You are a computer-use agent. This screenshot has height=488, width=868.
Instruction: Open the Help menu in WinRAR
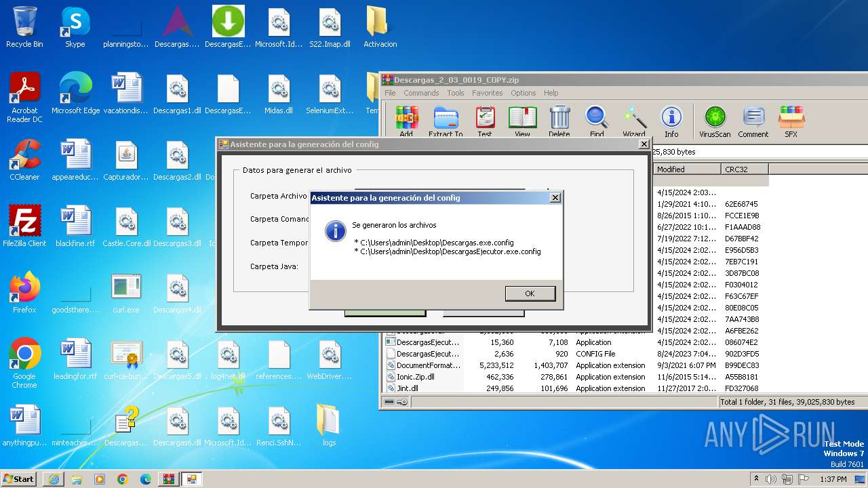pyautogui.click(x=551, y=93)
